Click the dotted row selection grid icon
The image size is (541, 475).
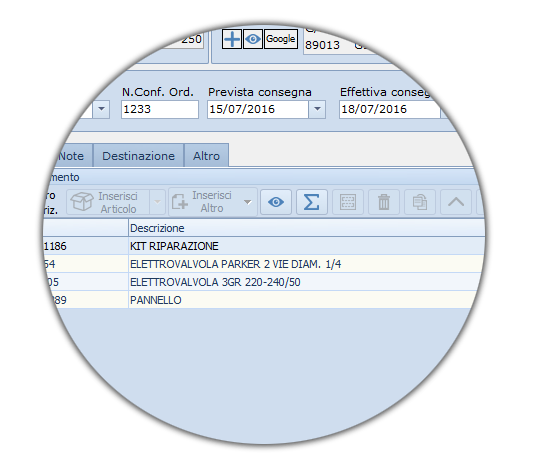pos(348,202)
